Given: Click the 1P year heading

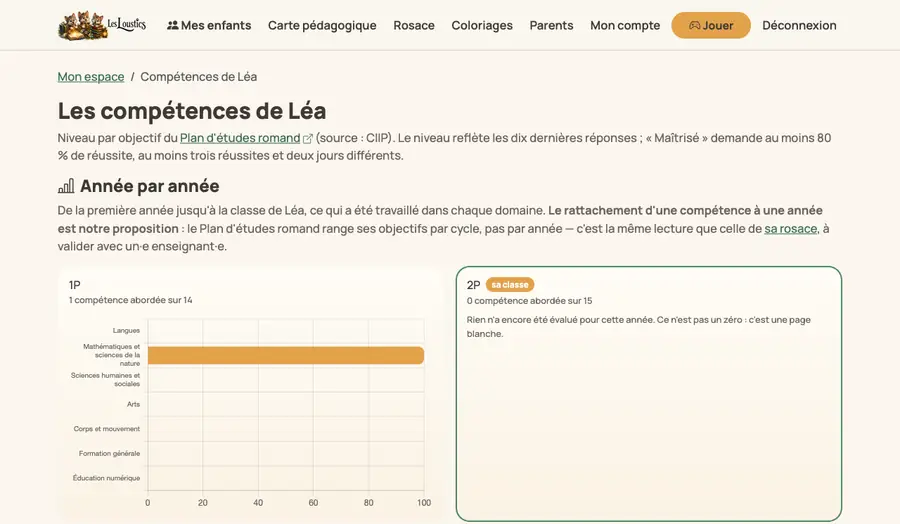Looking at the screenshot, I should (x=75, y=285).
